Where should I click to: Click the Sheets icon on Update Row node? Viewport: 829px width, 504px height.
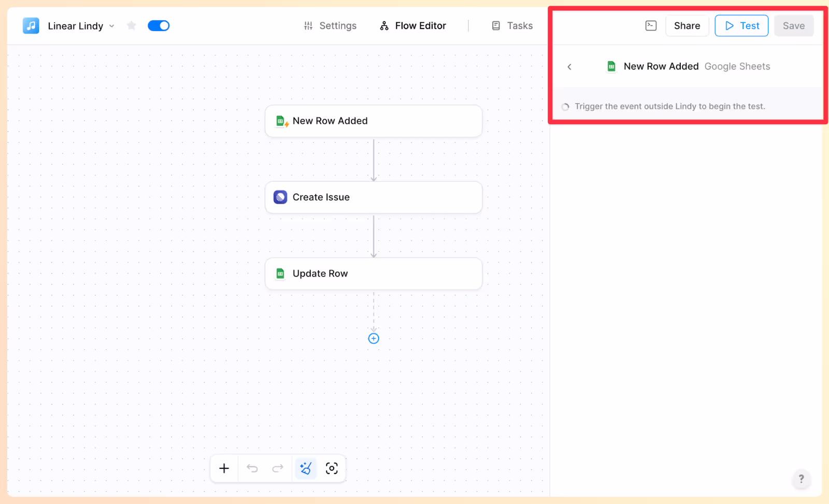pos(280,273)
